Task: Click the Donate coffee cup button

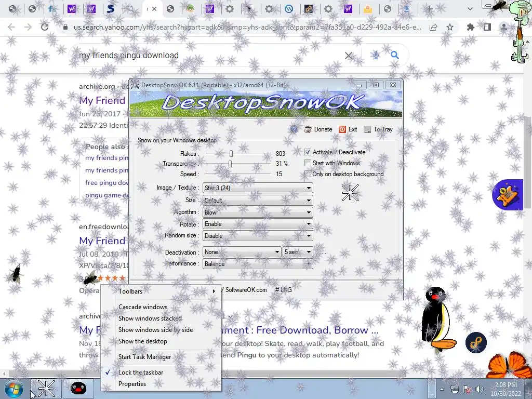Action: tap(318, 129)
